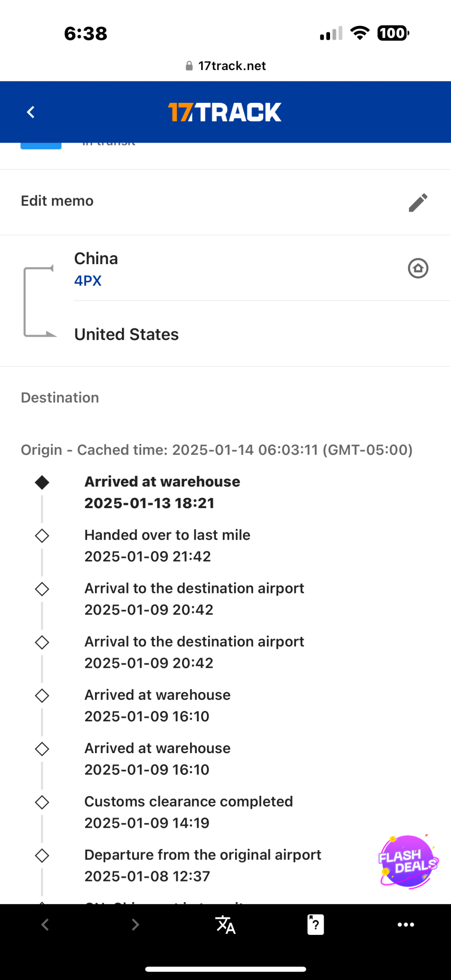Tap the iOS home indicator bar
Viewport: 451px width, 980px height.
(226, 969)
